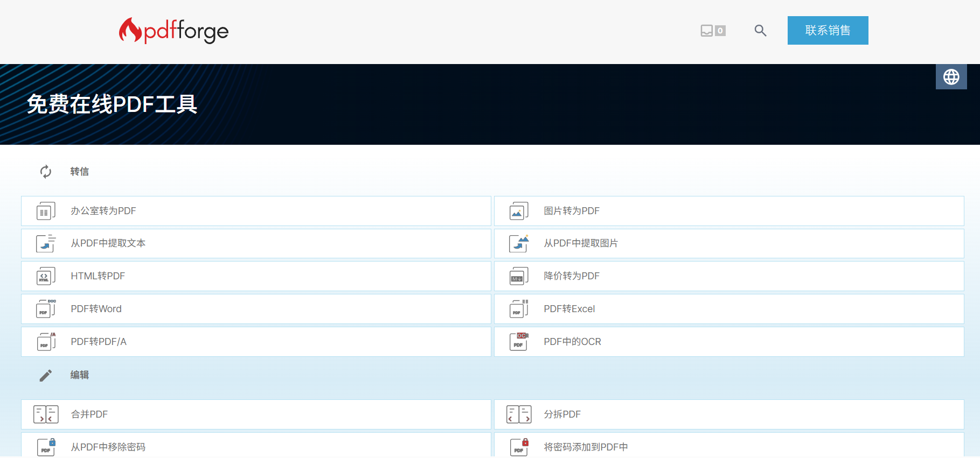The height and width of the screenshot is (458, 980).
Task: Click the 从PDF中提取图片 icon
Action: (519, 243)
